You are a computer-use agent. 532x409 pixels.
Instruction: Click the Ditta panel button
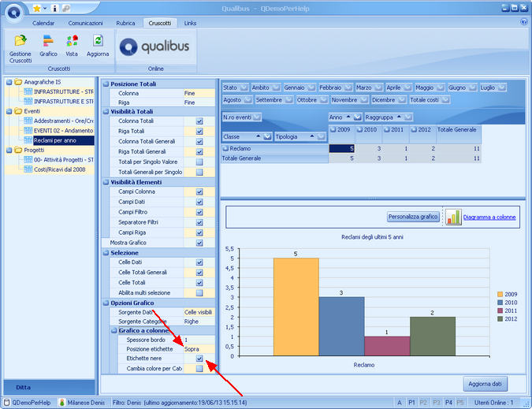(49, 387)
